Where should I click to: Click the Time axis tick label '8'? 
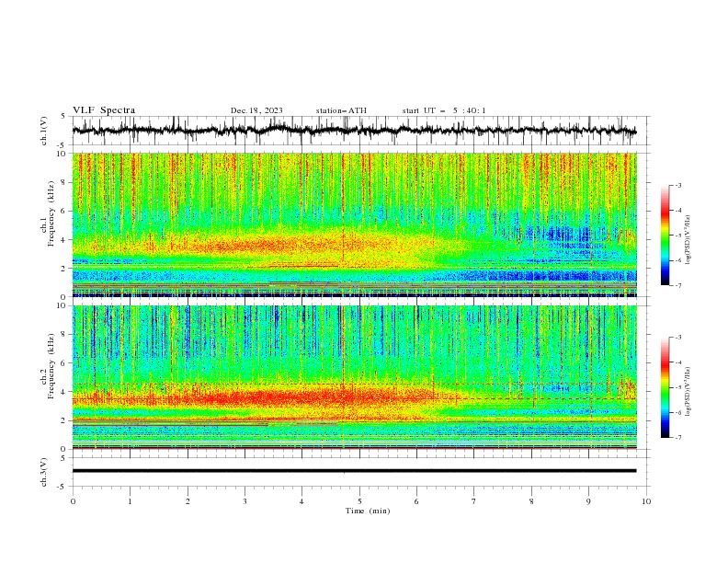pos(531,501)
